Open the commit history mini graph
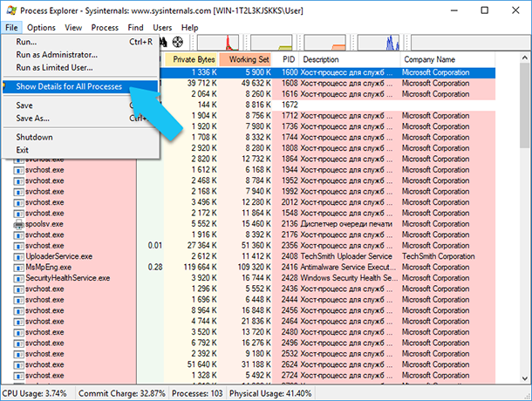 271,43
